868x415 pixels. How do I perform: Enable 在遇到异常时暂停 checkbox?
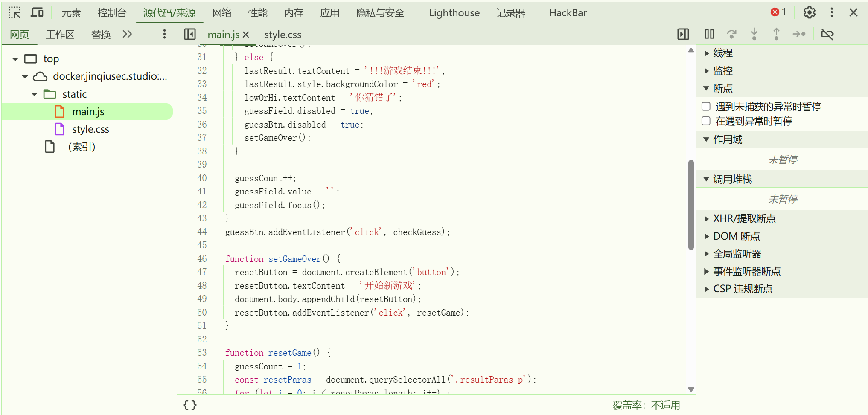(705, 121)
